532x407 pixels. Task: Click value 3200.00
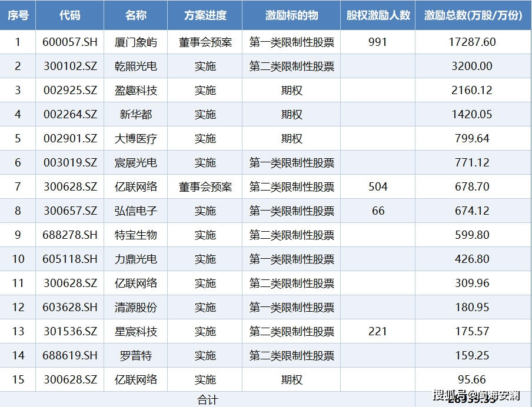tap(472, 66)
